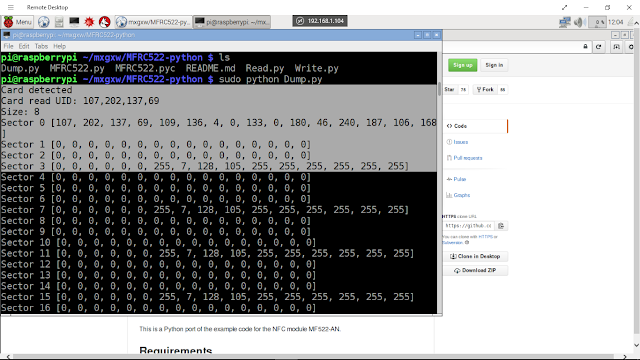Open the terminal Tabs menu

pyautogui.click(x=41, y=46)
